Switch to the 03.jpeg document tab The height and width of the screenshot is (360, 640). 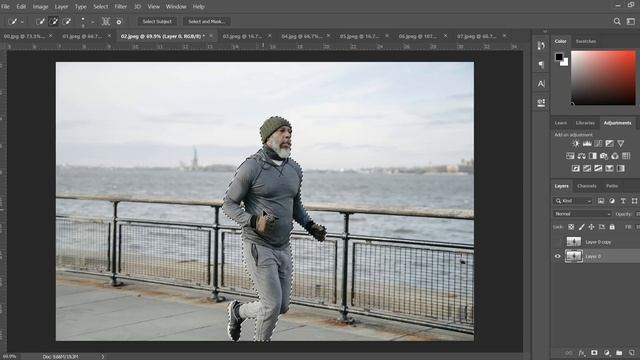[x=242, y=36]
